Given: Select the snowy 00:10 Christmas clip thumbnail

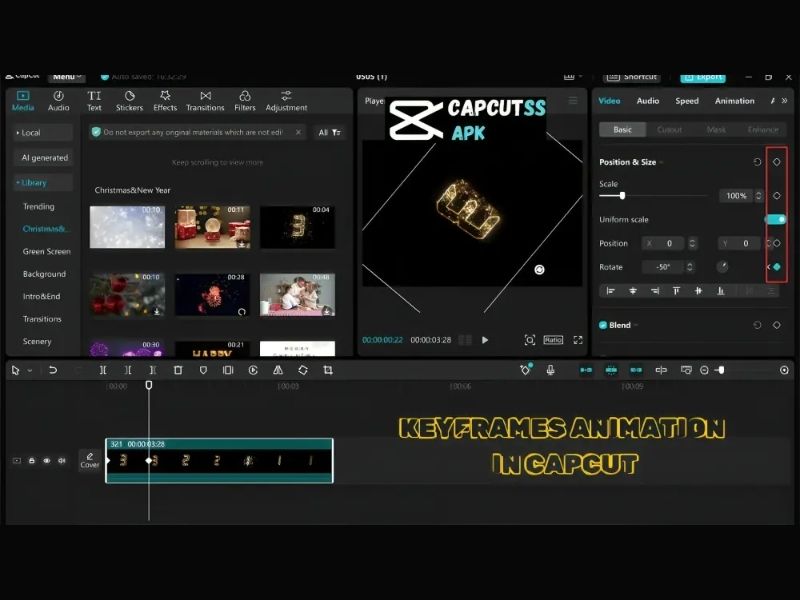Looking at the screenshot, I should (x=127, y=227).
